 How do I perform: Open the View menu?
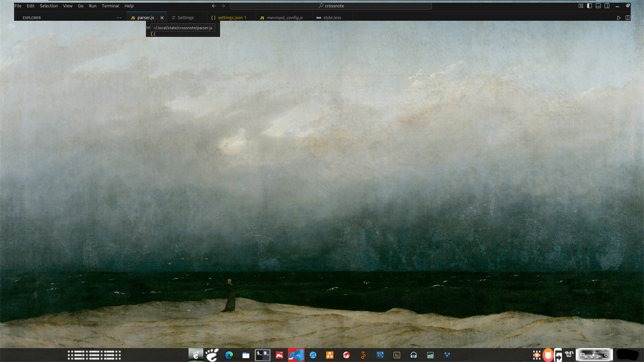[x=68, y=6]
